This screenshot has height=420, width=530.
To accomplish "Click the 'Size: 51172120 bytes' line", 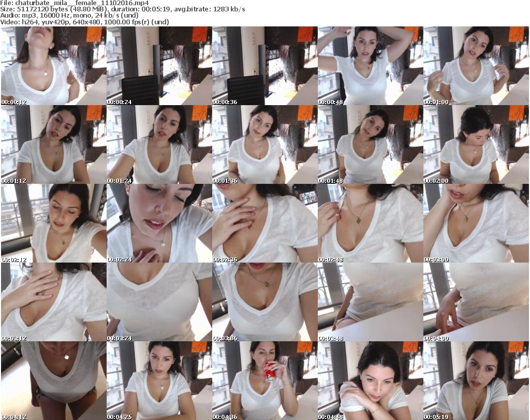I will [123, 9].
